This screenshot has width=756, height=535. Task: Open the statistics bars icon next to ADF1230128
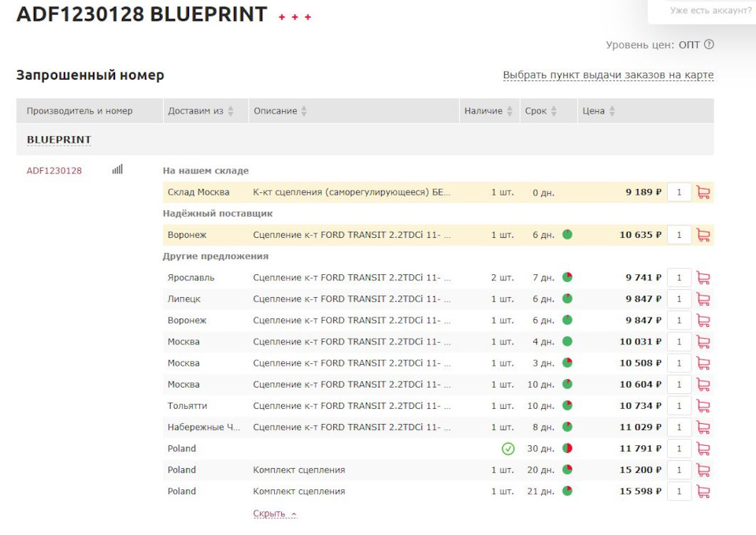point(117,169)
